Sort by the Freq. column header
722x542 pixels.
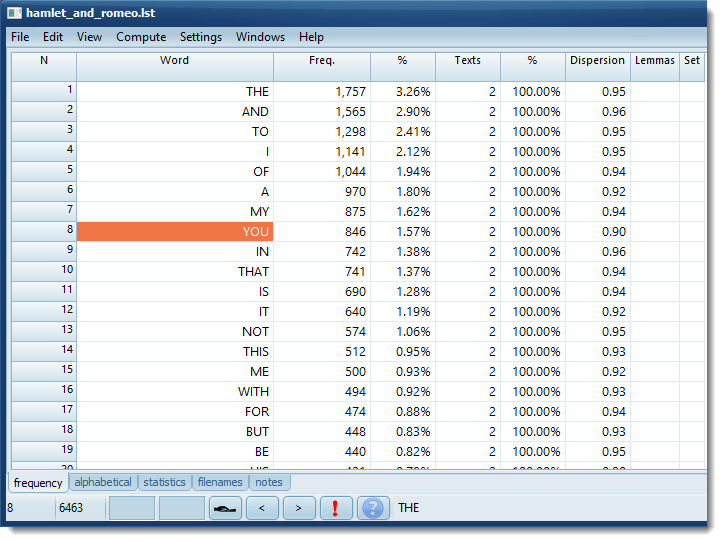click(322, 67)
